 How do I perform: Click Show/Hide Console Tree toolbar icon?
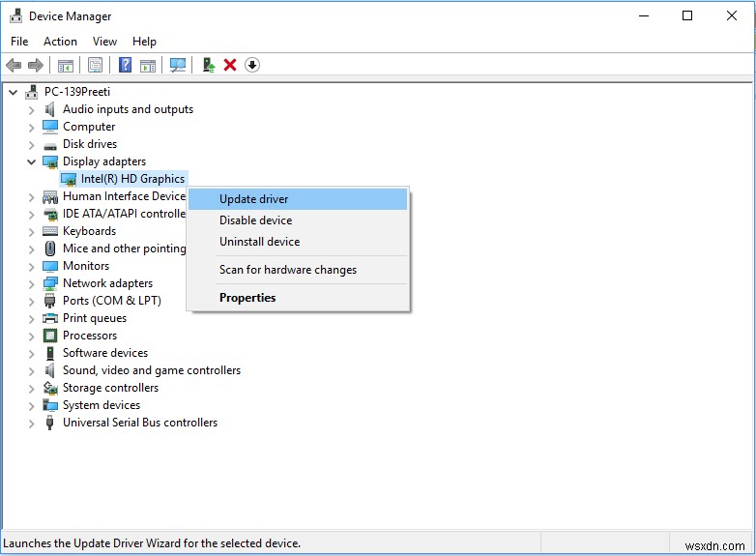click(x=66, y=65)
